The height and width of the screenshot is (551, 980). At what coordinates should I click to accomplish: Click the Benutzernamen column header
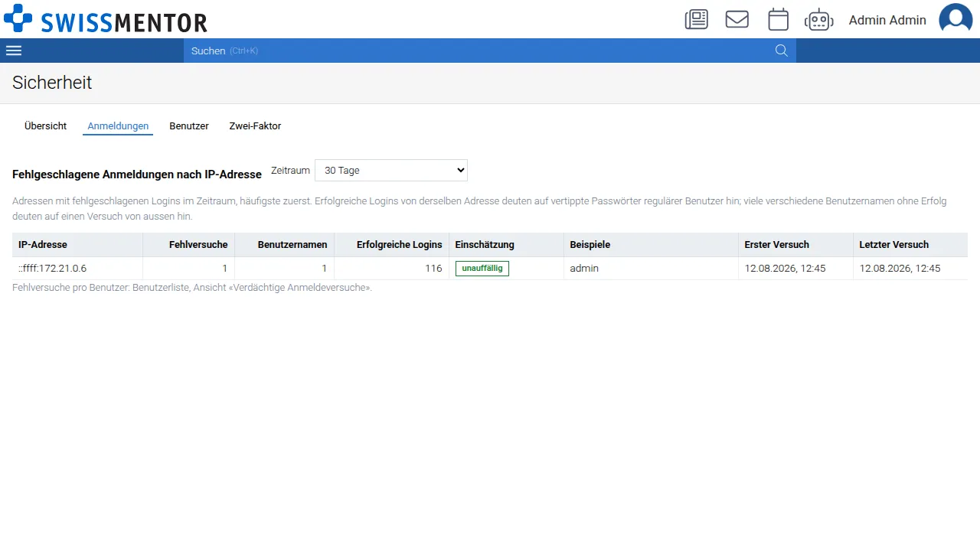(285, 245)
